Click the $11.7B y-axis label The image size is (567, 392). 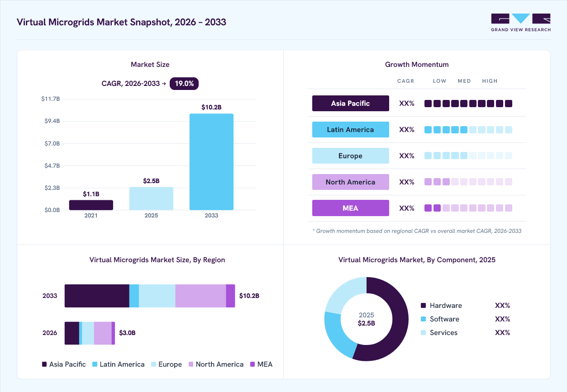[51, 99]
